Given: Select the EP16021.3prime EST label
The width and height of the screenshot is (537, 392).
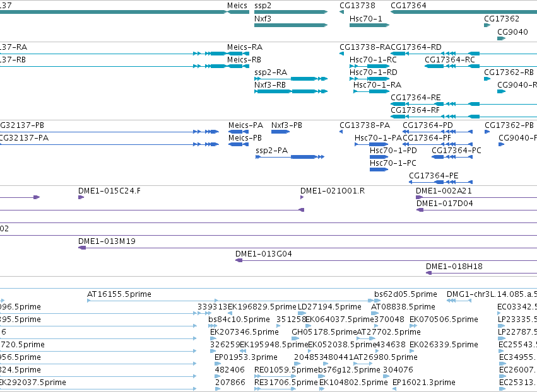Looking at the screenshot, I should click(423, 383).
